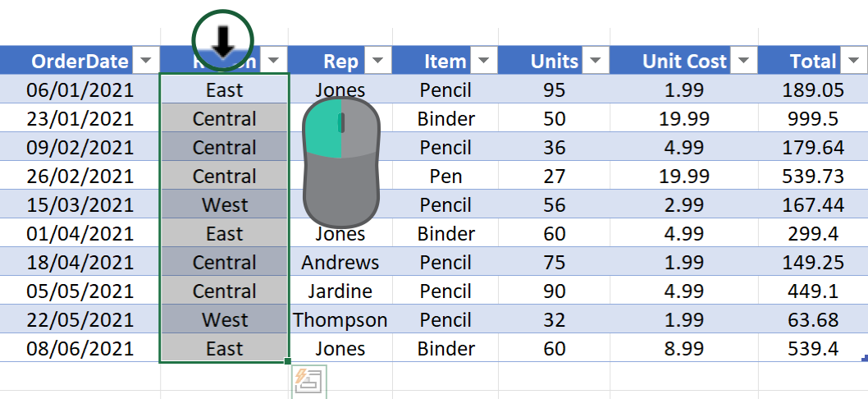Select the Jardine rep cell

point(340,291)
